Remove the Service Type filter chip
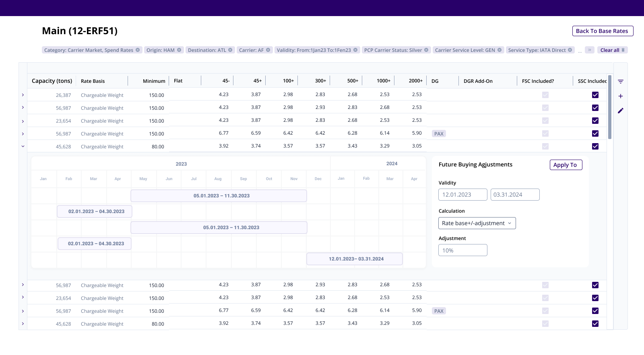644x355 pixels. click(x=570, y=50)
